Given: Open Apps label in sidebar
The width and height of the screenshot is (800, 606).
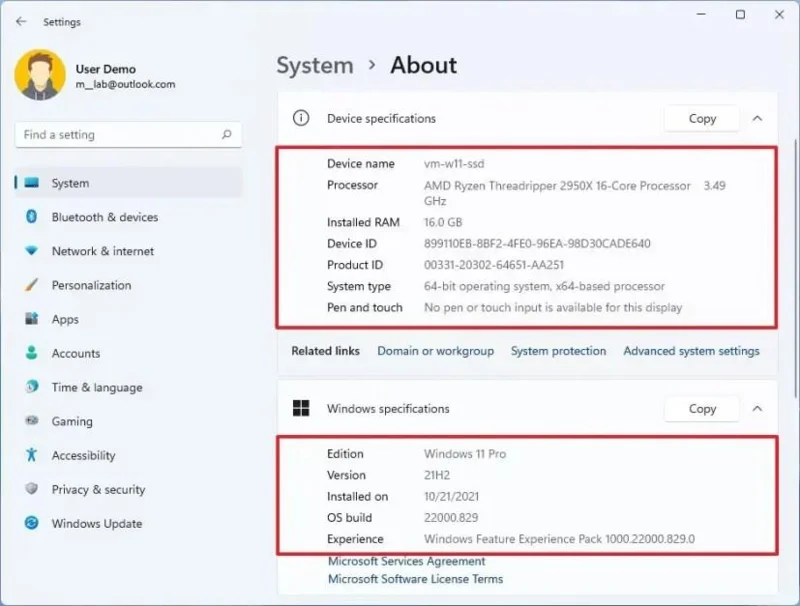Looking at the screenshot, I should (x=65, y=319).
